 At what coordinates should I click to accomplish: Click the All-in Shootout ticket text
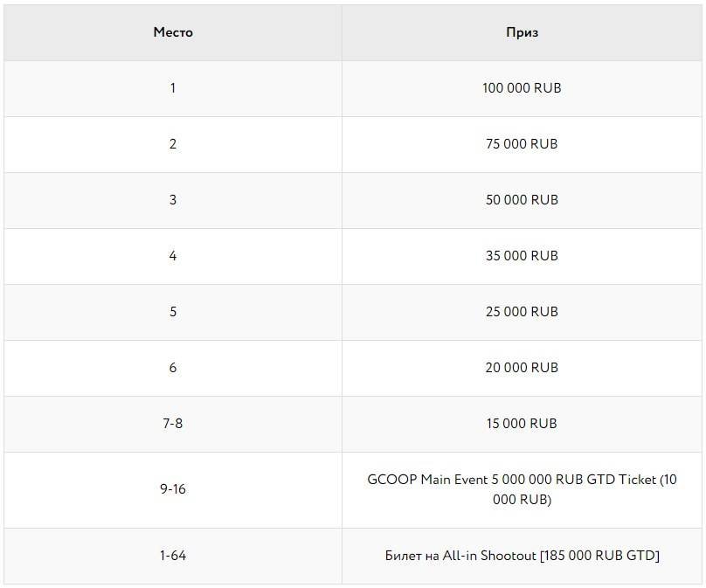522,556
